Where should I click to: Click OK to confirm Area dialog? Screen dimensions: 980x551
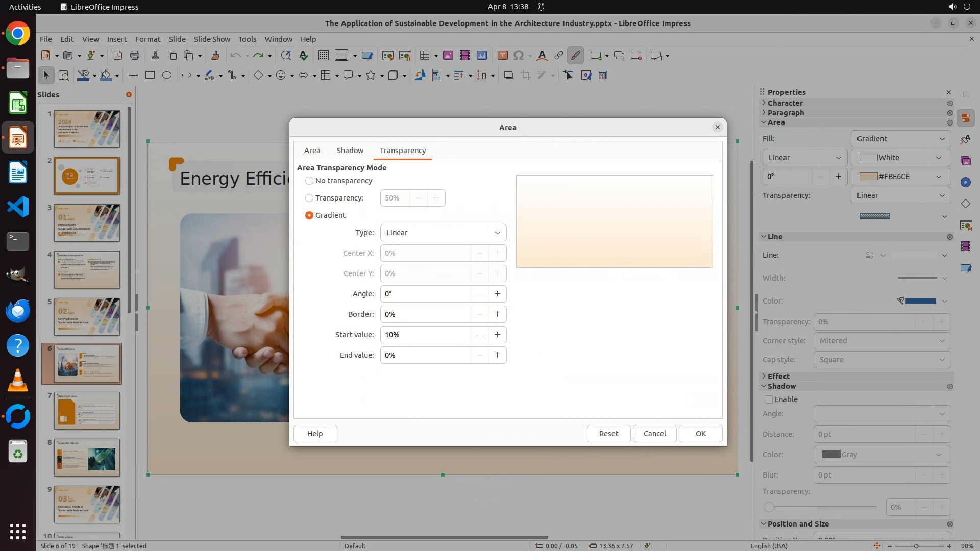tap(700, 434)
